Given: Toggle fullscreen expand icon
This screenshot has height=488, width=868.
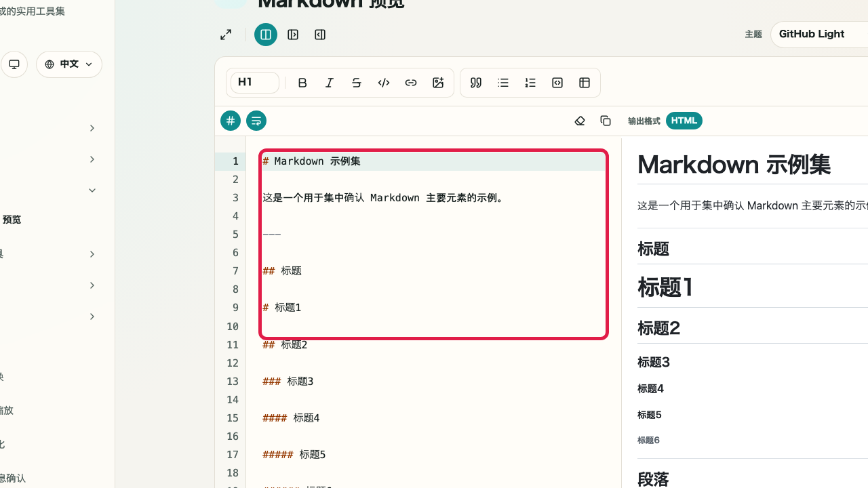Looking at the screenshot, I should coord(226,35).
